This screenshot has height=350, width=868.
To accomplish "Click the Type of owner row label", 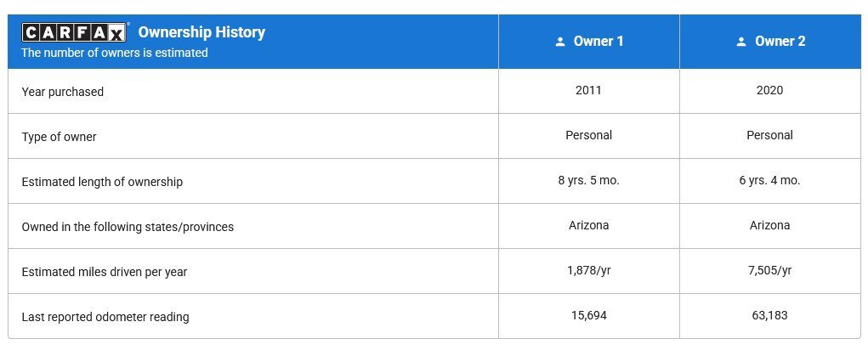I will 59,137.
